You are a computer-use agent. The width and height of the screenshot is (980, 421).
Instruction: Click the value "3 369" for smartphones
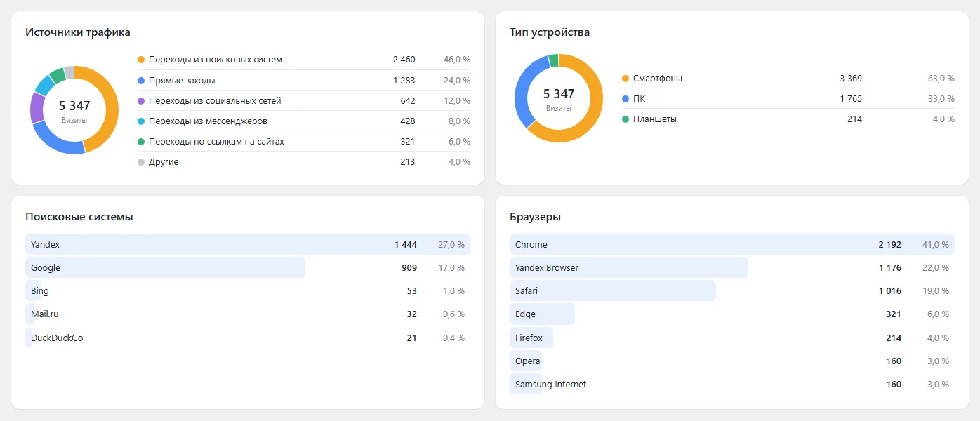[851, 79]
